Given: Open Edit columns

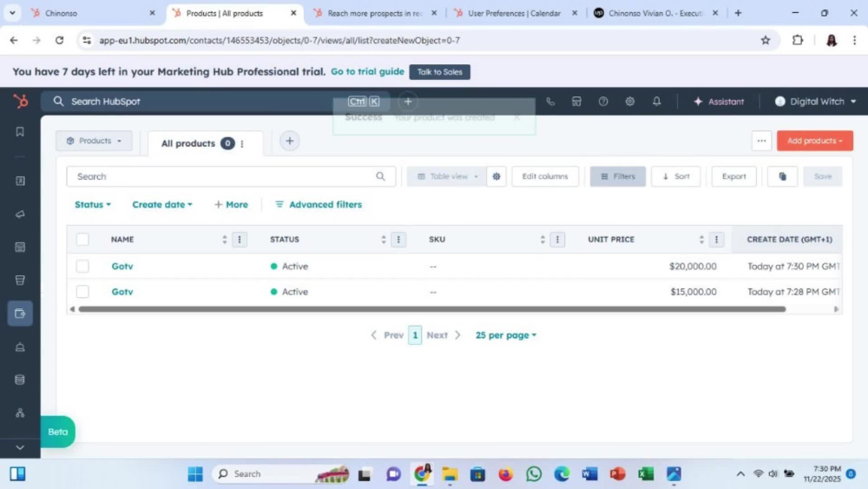Looking at the screenshot, I should tap(545, 176).
